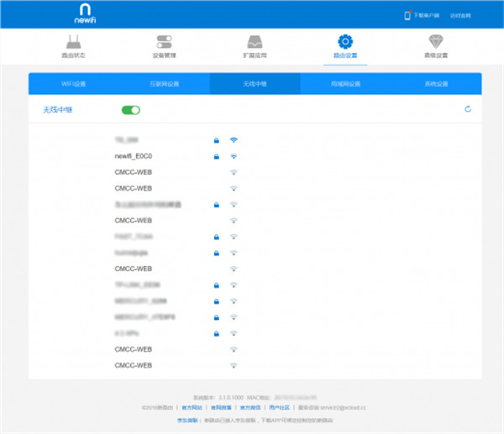Open the 路由状态 router status icon
Image resolution: width=504 pixels, height=434 pixels.
pos(73,42)
